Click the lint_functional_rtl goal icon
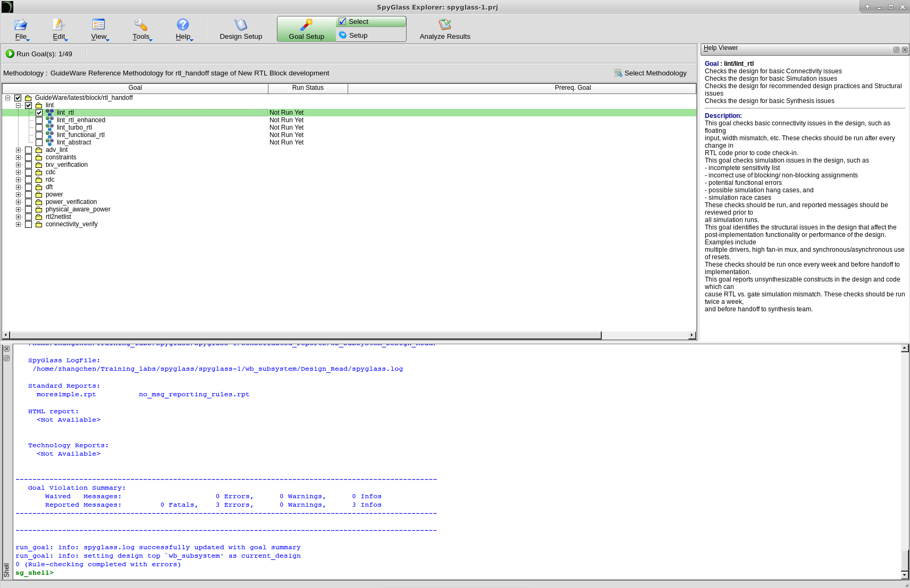The width and height of the screenshot is (910, 588). click(x=49, y=135)
